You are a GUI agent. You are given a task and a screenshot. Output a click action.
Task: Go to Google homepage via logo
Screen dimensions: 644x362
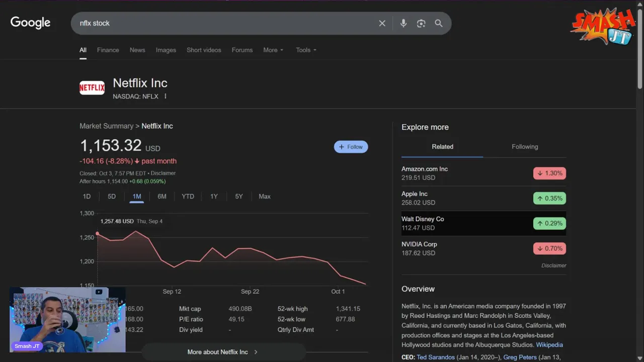point(31,23)
